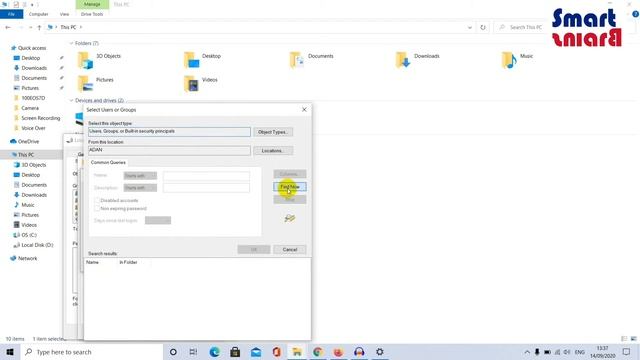Viewport: 640px width, 360px height.
Task: Click the Columns button in dialog
Action: pyautogui.click(x=289, y=174)
